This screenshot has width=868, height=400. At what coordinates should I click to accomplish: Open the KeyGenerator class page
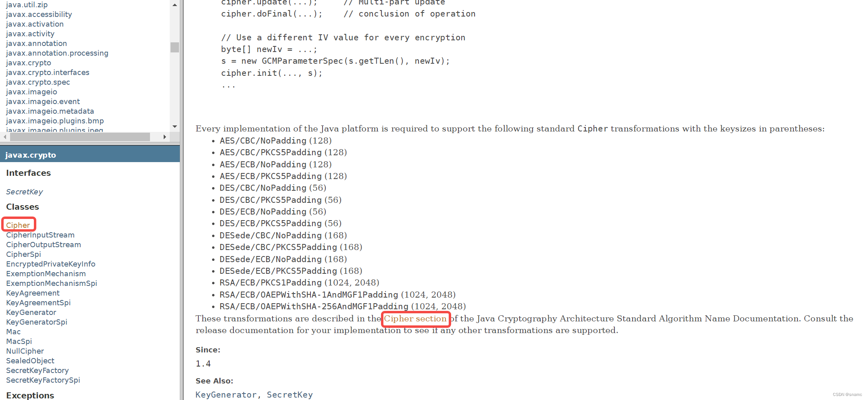pyautogui.click(x=31, y=312)
